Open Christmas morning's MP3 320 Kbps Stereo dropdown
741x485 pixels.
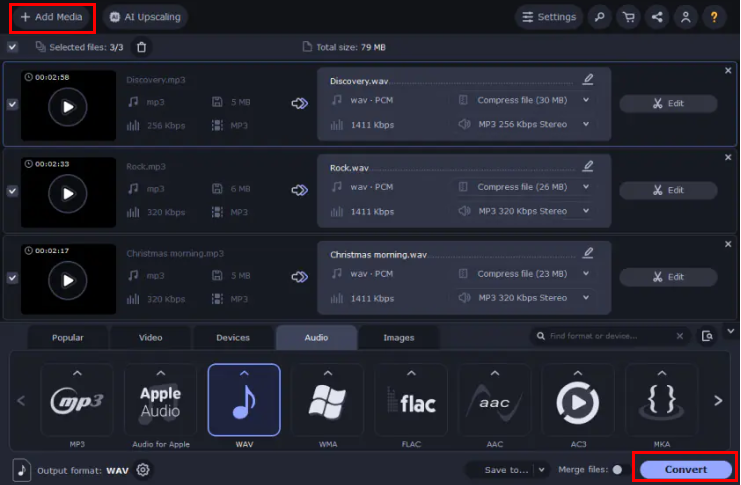(586, 298)
